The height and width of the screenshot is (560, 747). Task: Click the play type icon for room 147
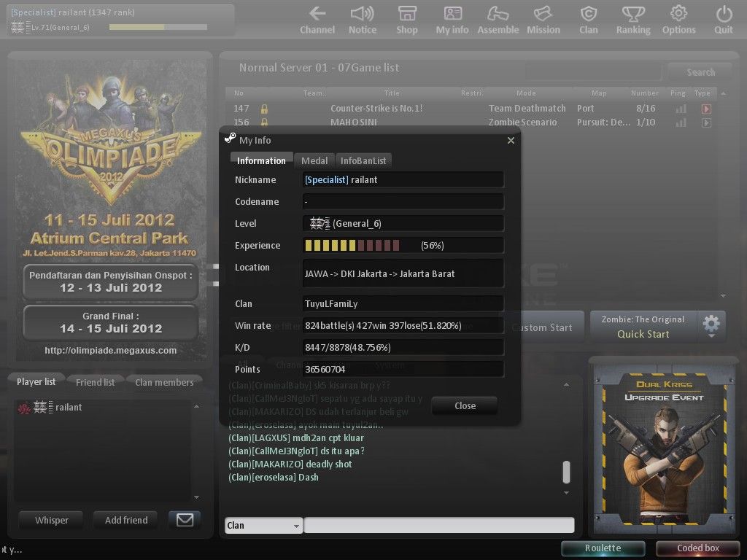click(x=706, y=109)
